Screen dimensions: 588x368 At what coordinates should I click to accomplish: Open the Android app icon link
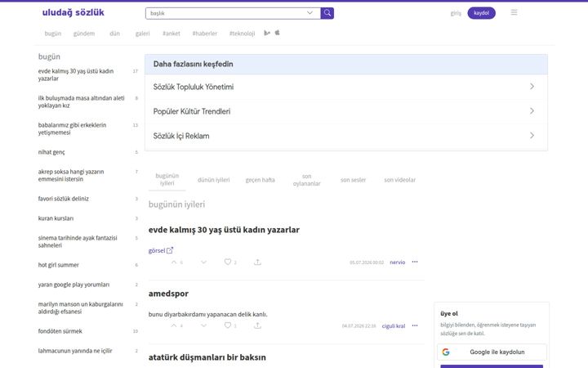(x=267, y=33)
